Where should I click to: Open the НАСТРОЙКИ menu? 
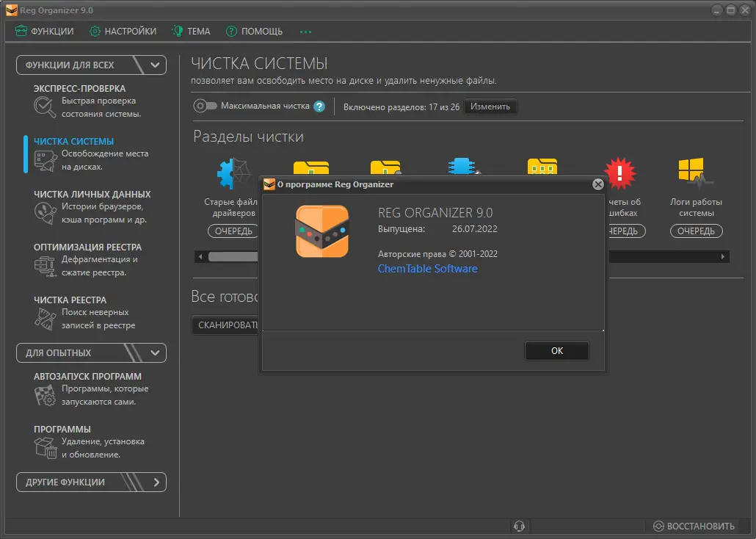123,32
